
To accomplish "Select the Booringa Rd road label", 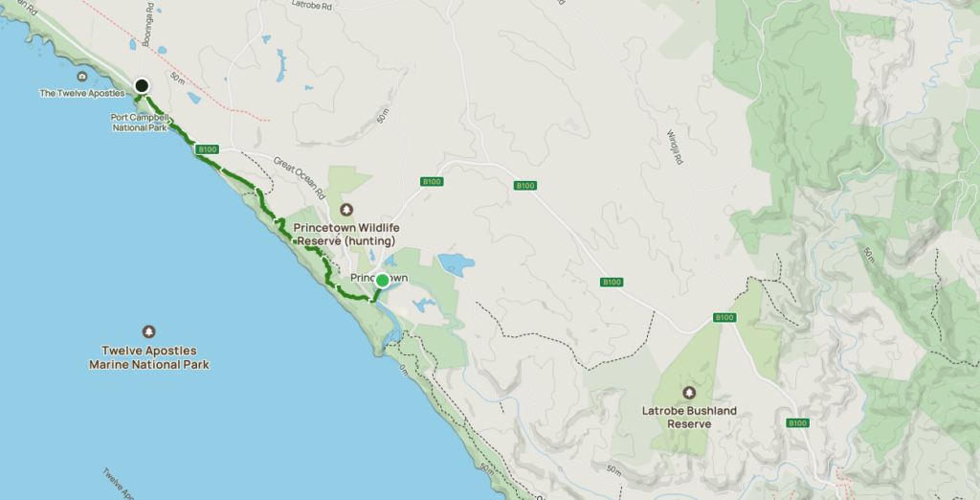I will pos(148,24).
